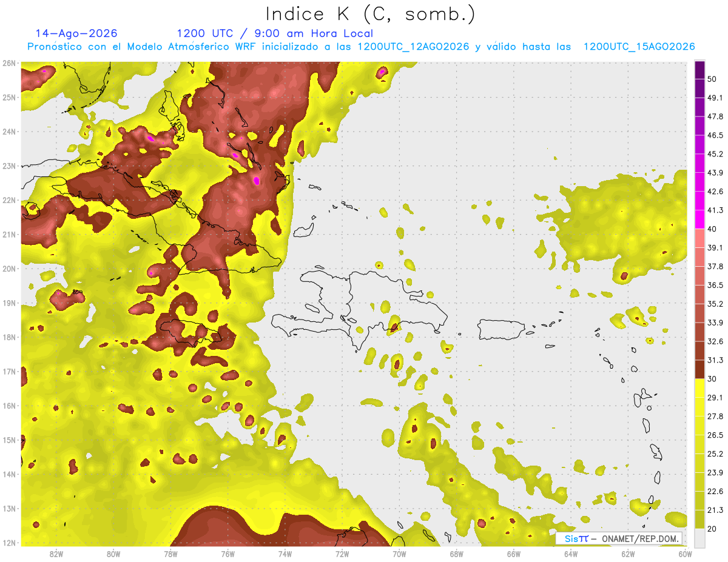This screenshot has height=562, width=728.
Task: Click colorbar value '23.9'
Action: [x=715, y=472]
